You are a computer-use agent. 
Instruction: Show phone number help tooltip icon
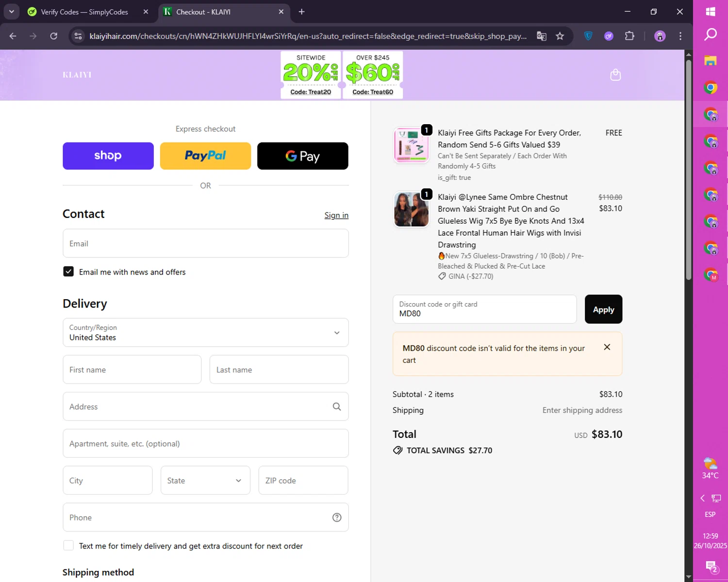pyautogui.click(x=337, y=517)
